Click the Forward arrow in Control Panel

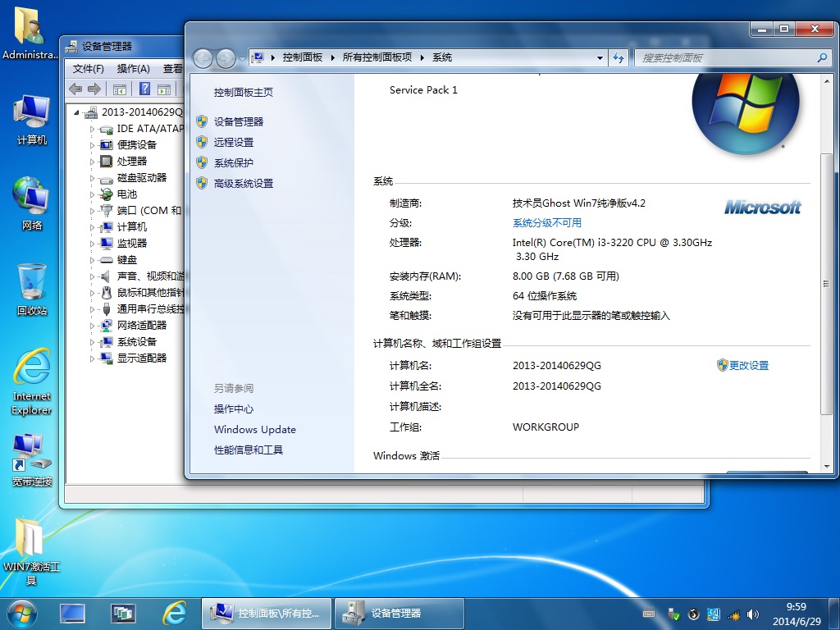tap(226, 58)
